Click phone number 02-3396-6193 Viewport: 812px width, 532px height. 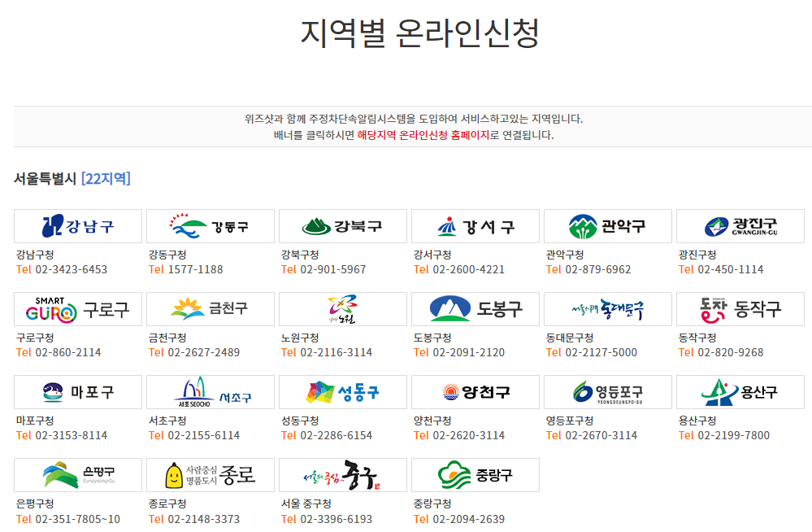pyautogui.click(x=336, y=519)
